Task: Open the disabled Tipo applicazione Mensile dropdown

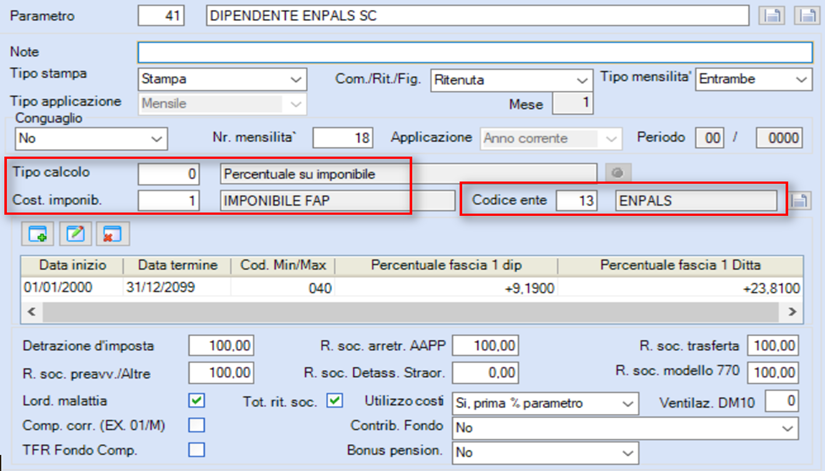Action: pos(222,104)
